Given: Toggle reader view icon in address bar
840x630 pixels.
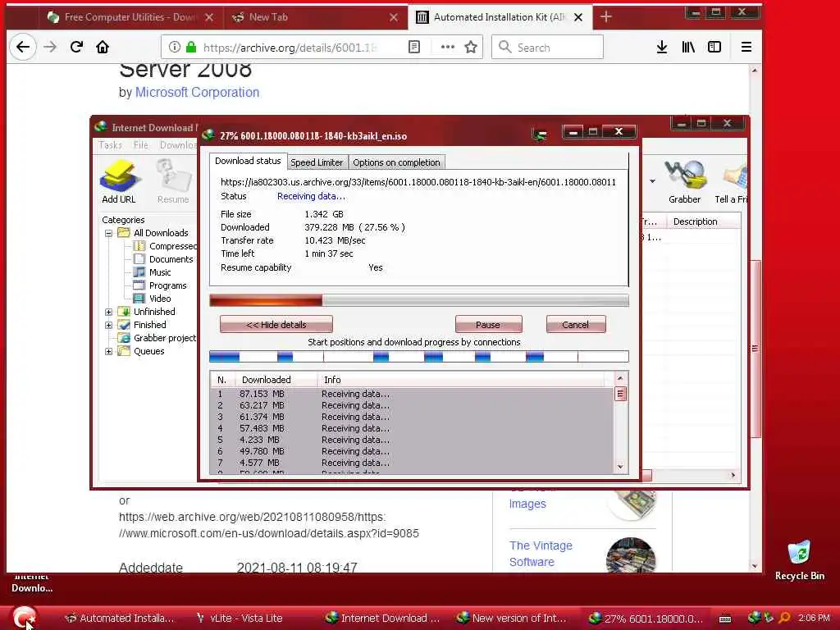Looking at the screenshot, I should click(x=414, y=47).
